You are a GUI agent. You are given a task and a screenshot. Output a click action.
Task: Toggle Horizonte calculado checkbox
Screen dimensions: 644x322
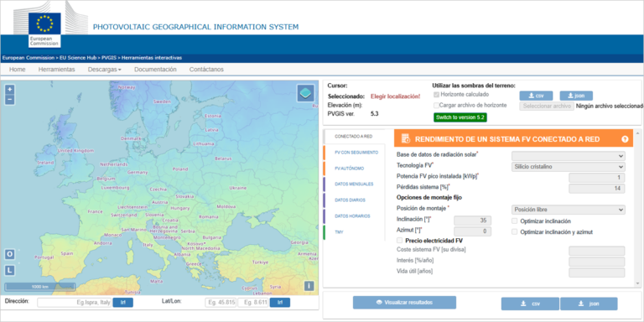coord(437,95)
